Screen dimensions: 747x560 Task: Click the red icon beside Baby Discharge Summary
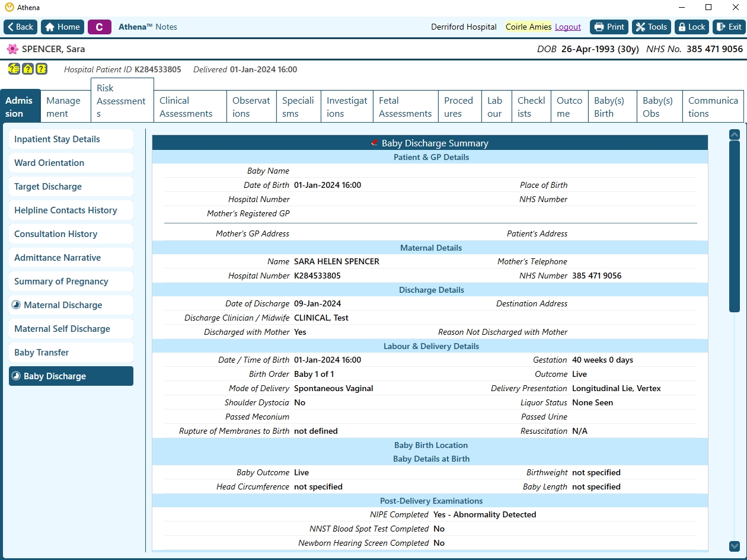[x=375, y=143]
